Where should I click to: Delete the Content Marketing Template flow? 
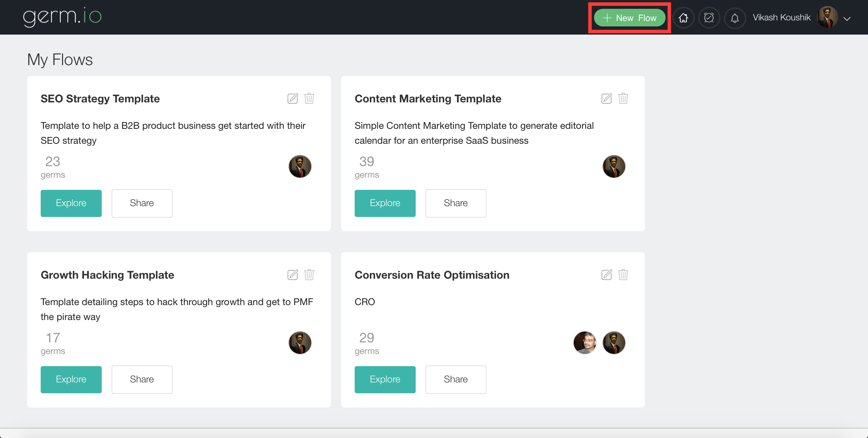[623, 98]
